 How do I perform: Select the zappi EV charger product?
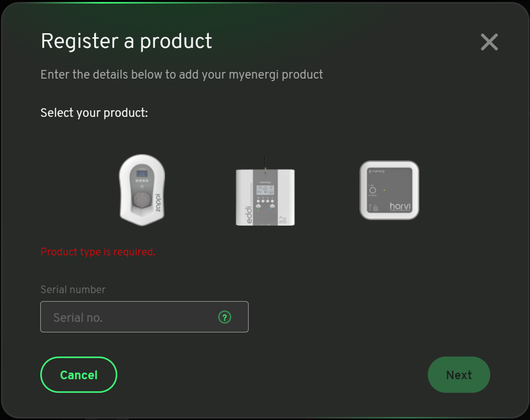142,190
